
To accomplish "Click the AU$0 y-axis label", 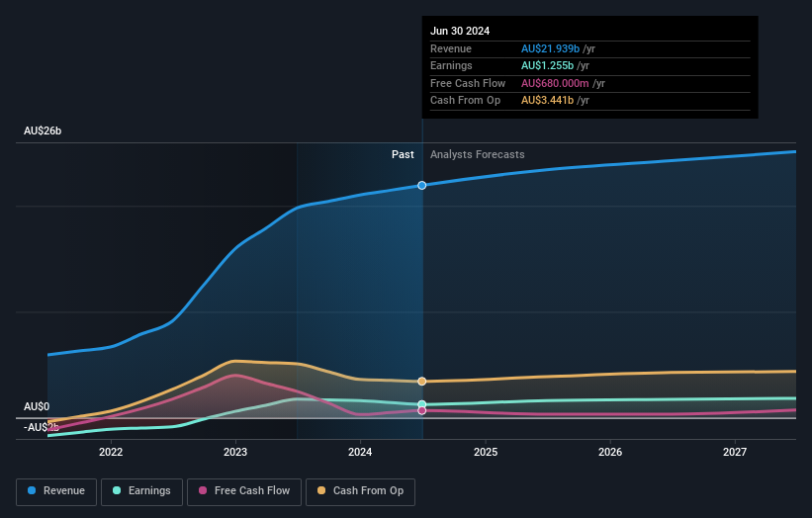I will click(x=37, y=406).
